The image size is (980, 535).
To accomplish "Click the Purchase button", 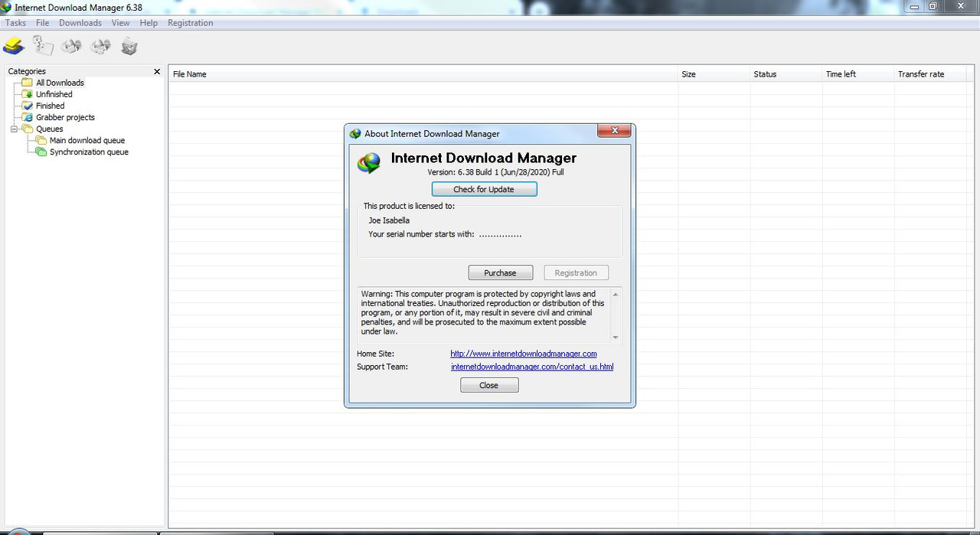I will pyautogui.click(x=500, y=272).
